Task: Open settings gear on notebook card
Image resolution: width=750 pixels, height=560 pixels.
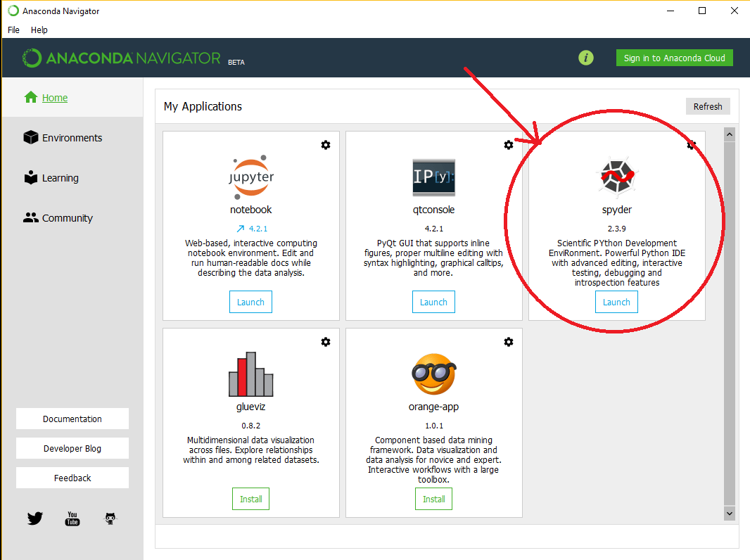Action: pos(326,145)
